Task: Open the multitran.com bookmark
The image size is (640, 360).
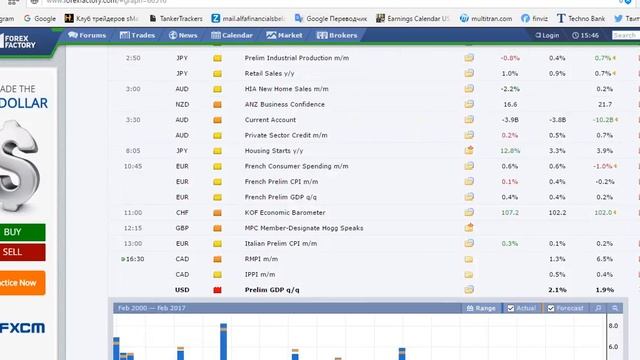Action: (x=486, y=18)
